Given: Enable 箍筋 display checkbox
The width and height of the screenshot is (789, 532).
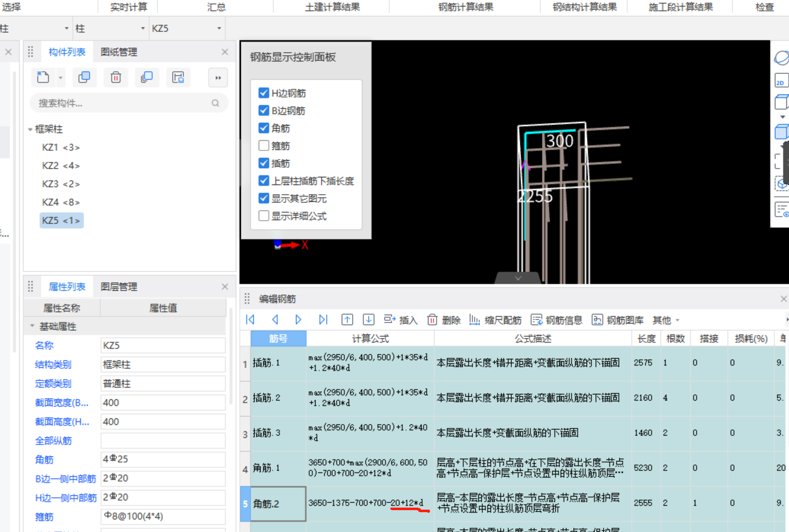Looking at the screenshot, I should point(263,146).
